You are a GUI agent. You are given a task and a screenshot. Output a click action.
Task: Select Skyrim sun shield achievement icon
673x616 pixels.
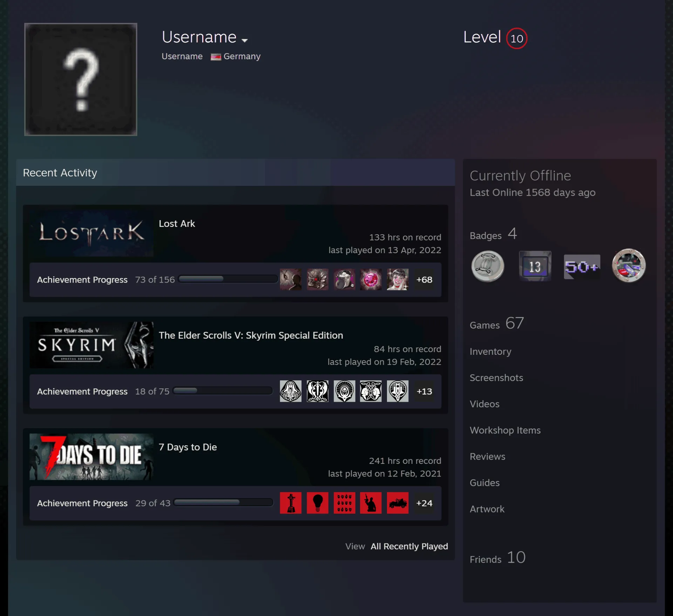[344, 391]
